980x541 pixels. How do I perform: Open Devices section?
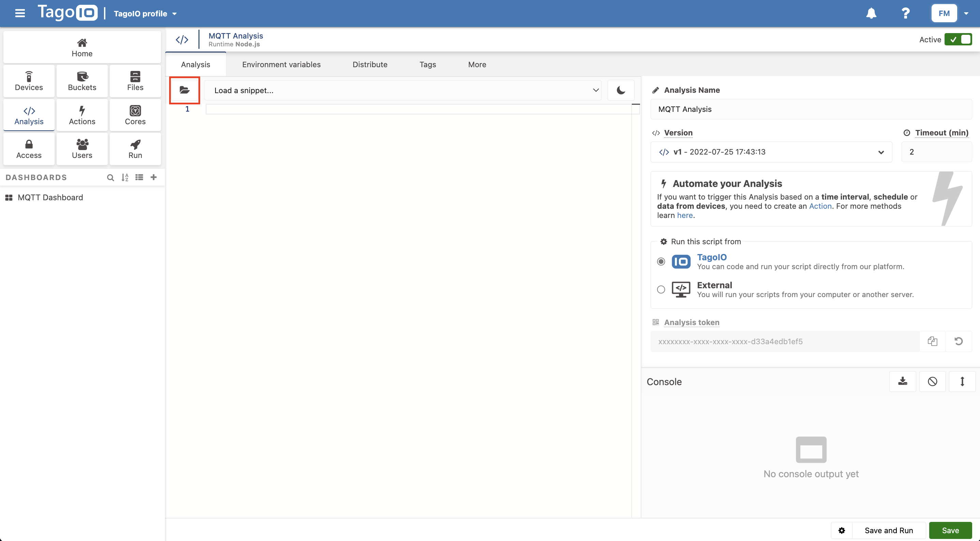[x=29, y=81]
